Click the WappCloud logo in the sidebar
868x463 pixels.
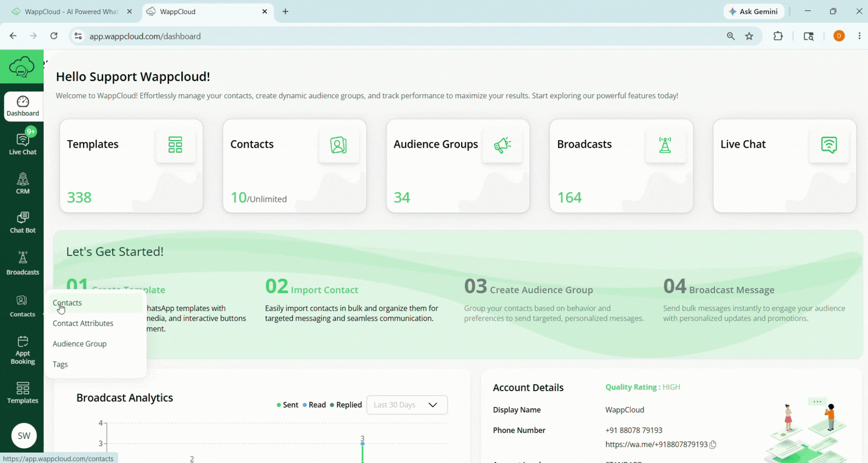click(21, 66)
